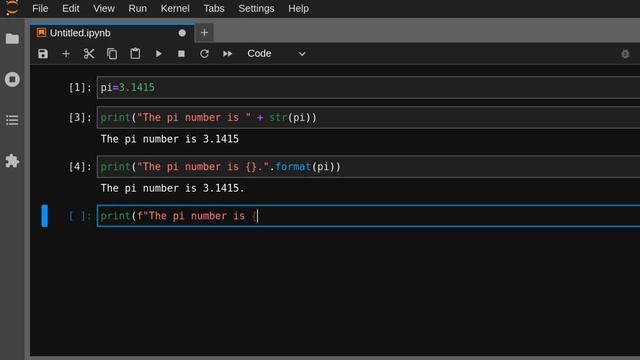Insert a new cell below with plus icon

click(x=66, y=53)
